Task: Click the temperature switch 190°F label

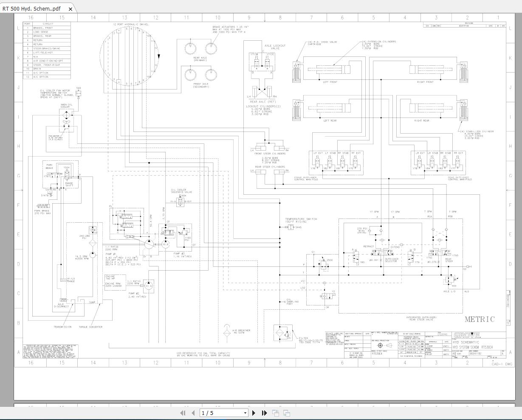Action: 301,220
